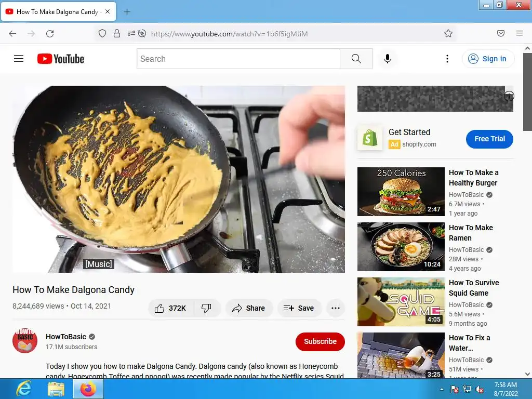Open How To Make Ramen thumbnail
This screenshot has width=532, height=399.
pos(401,247)
